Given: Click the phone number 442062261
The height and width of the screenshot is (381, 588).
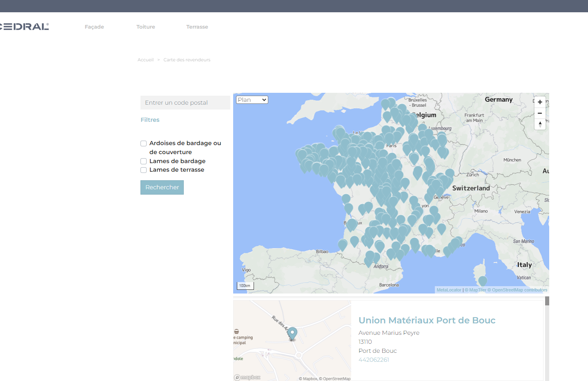Looking at the screenshot, I should (374, 360).
